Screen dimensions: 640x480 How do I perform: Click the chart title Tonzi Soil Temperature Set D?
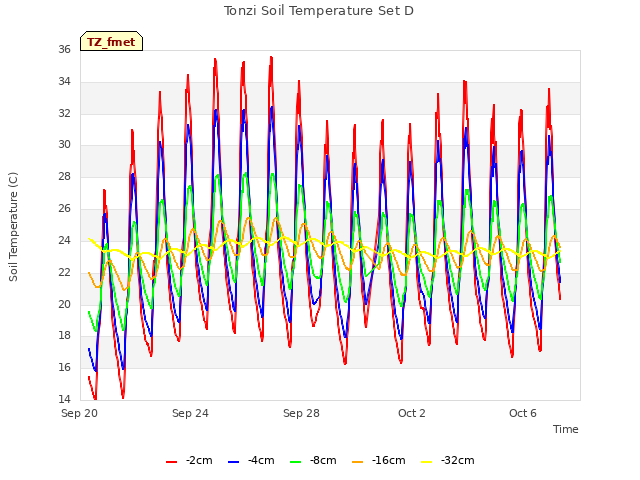click(319, 11)
